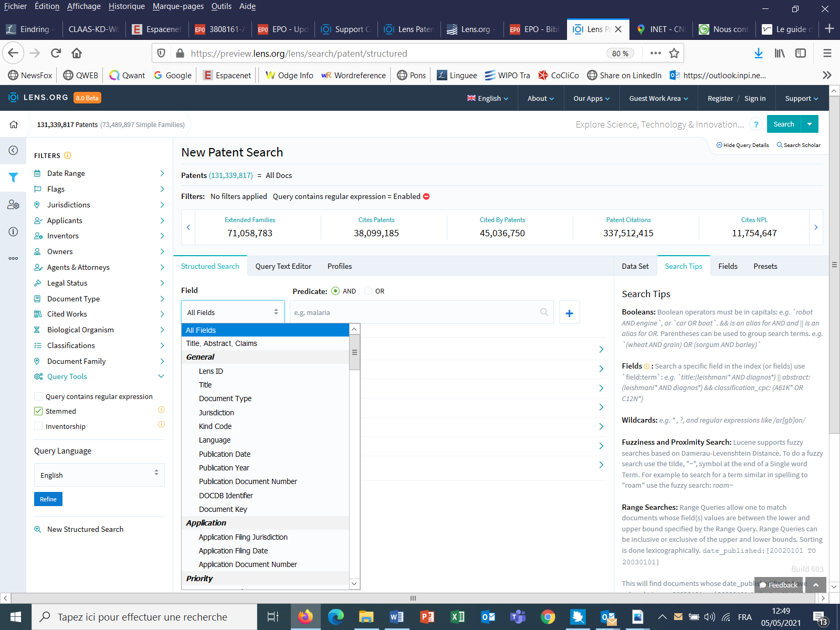This screenshot has width=840, height=630.
Task: Open the Our Apps dropdown menu
Action: click(x=591, y=98)
